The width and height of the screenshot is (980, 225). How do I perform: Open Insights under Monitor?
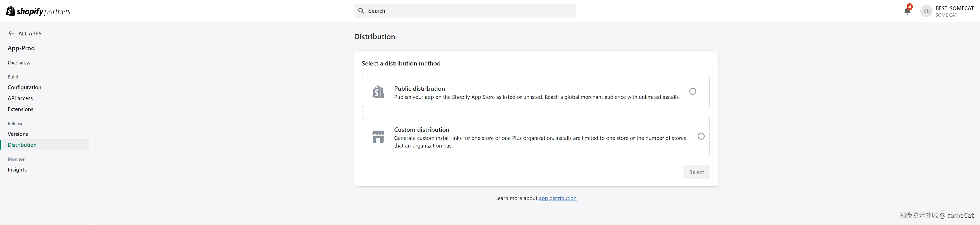point(17,170)
